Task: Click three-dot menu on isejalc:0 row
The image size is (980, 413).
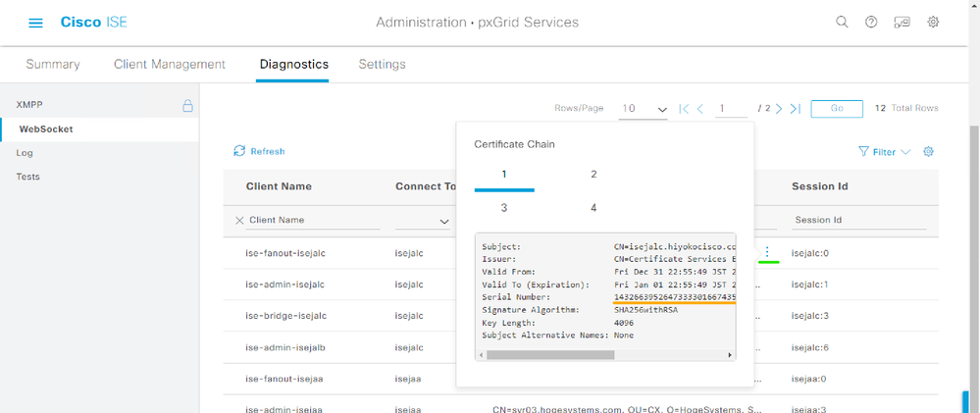Action: click(768, 252)
